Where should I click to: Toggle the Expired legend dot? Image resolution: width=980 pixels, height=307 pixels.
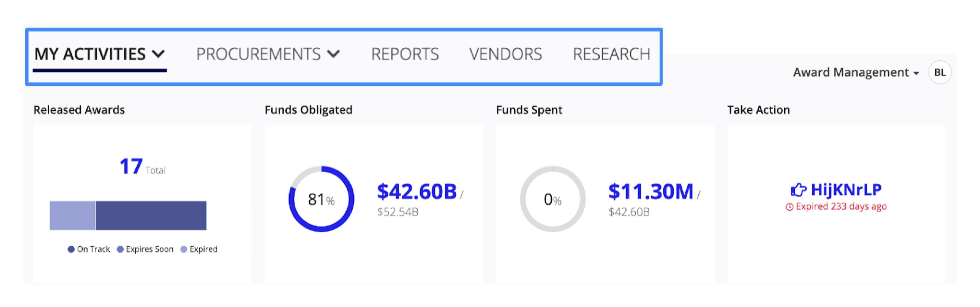184,249
